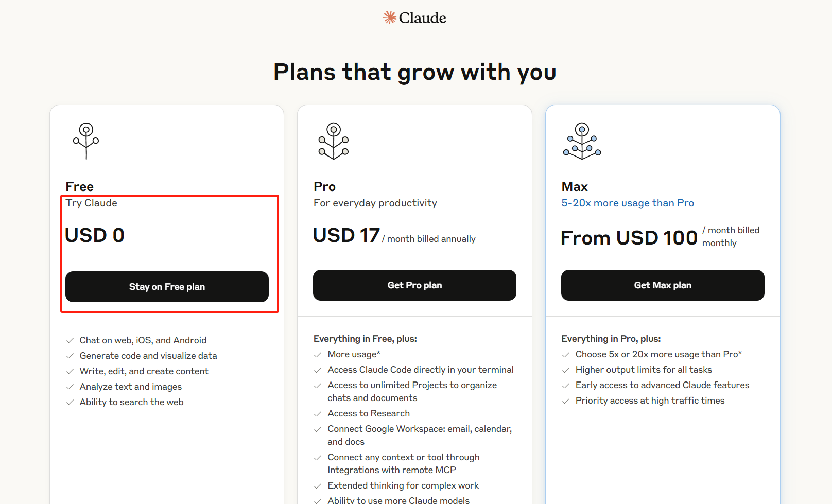Click the Max plan tree icon
The image size is (832, 504).
582,141
